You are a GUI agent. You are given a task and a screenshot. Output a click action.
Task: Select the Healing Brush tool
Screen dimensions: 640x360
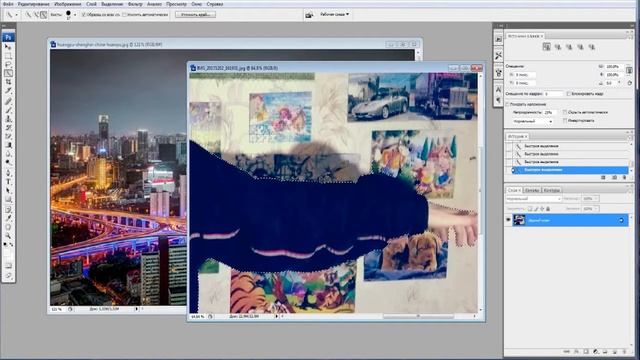coord(8,101)
